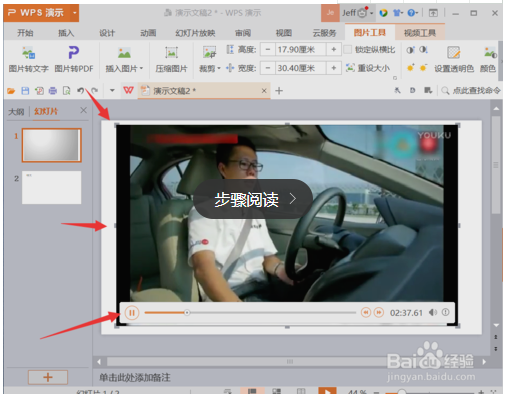Image resolution: width=508 pixels, height=398 pixels.
Task: Click the width plus stepper button
Action: coord(334,68)
